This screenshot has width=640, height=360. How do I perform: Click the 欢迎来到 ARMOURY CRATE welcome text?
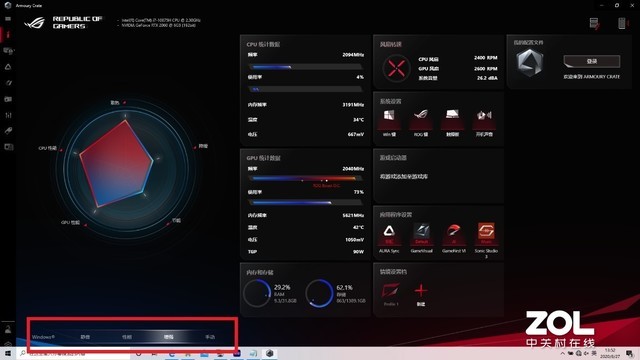click(591, 77)
